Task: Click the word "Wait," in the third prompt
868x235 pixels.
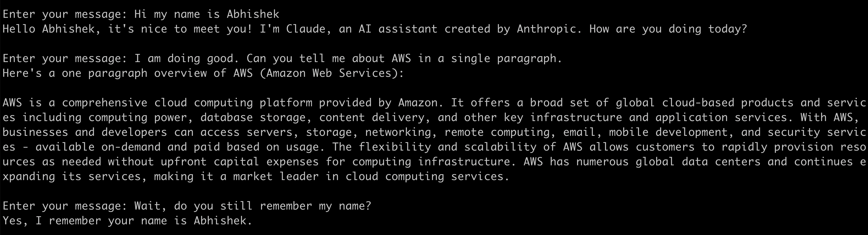Action: [151, 206]
